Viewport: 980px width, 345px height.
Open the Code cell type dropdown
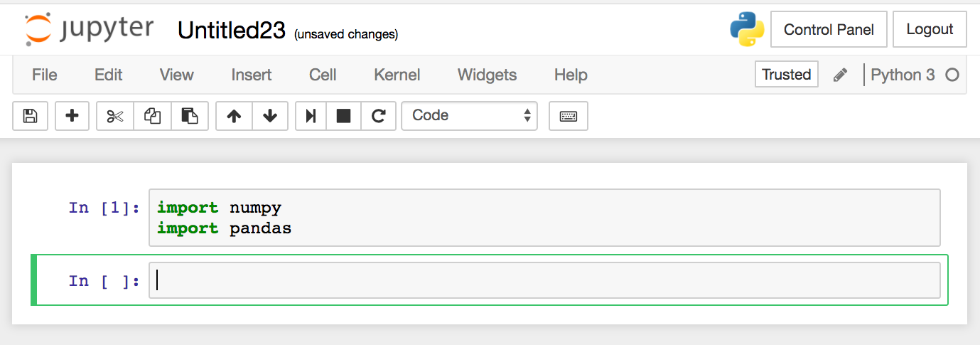pos(470,116)
